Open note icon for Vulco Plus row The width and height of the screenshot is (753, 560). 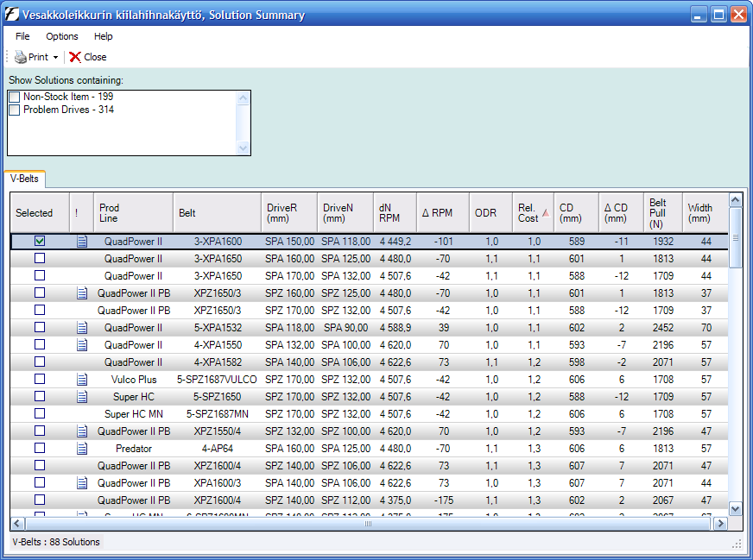coord(82,380)
